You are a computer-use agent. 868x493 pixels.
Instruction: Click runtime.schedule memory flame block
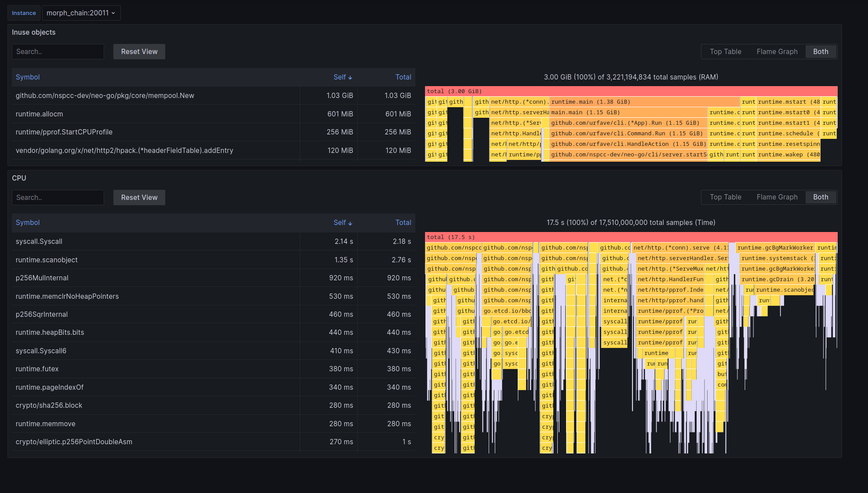click(788, 134)
